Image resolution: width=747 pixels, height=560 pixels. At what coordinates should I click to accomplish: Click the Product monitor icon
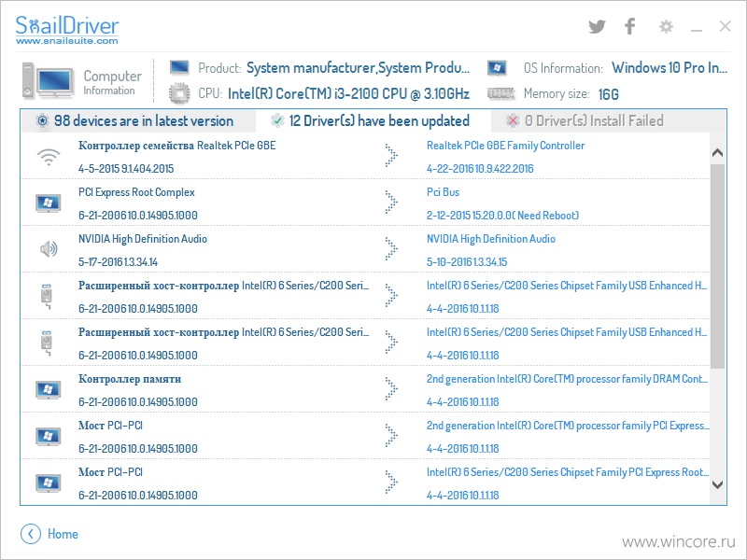[x=179, y=67]
